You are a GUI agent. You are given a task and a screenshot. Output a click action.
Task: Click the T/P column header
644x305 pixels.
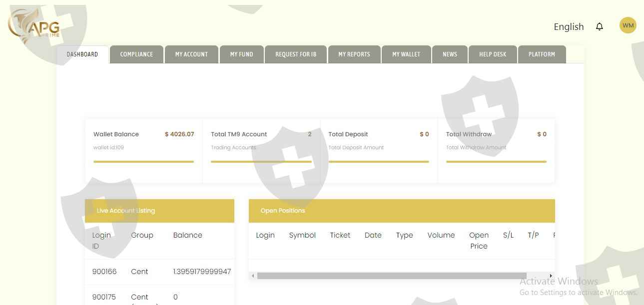click(533, 235)
